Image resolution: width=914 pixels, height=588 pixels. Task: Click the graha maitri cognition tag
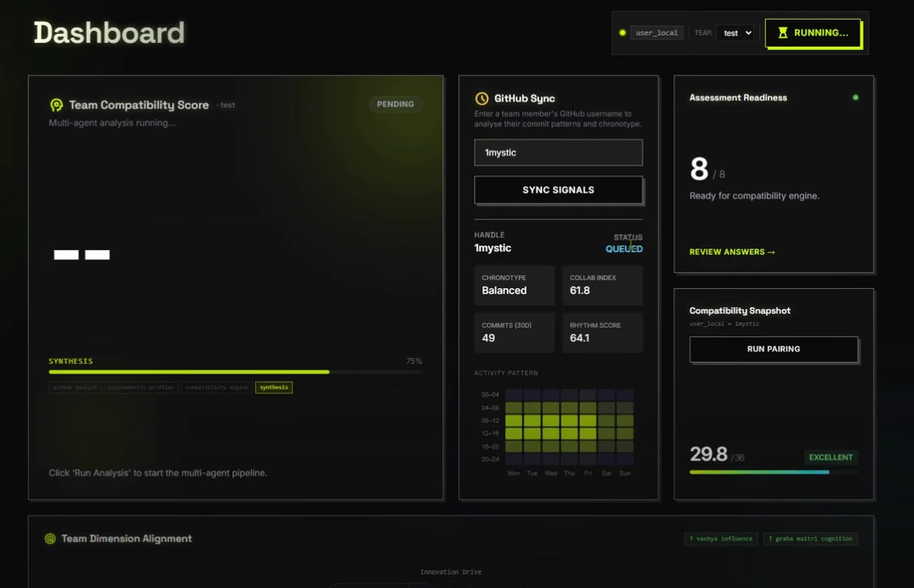(x=810, y=539)
